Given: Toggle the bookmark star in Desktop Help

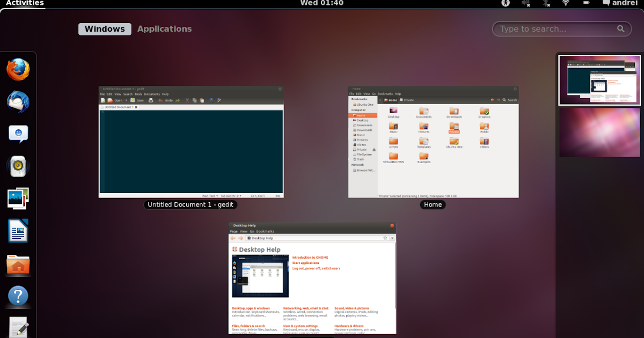Looking at the screenshot, I should coord(385,238).
